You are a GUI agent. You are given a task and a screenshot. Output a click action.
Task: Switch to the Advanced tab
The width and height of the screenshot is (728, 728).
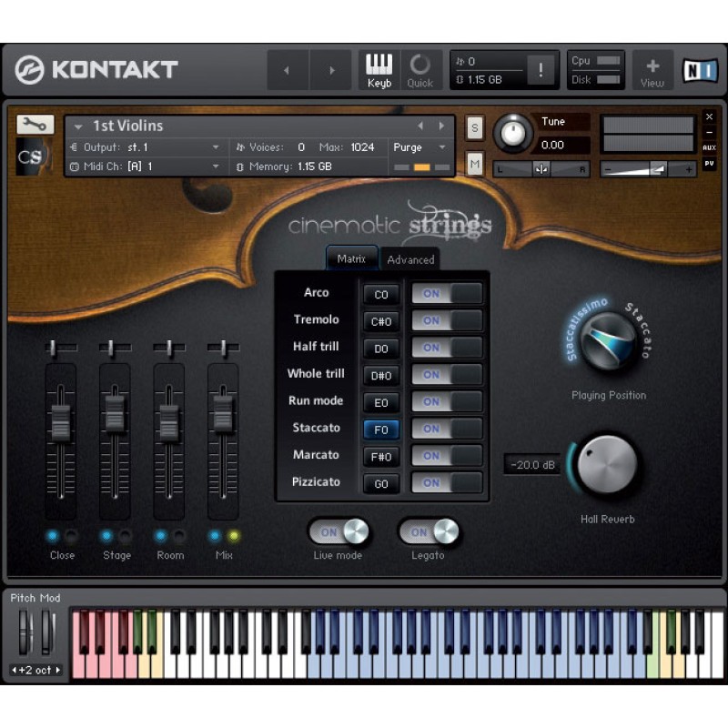(410, 259)
